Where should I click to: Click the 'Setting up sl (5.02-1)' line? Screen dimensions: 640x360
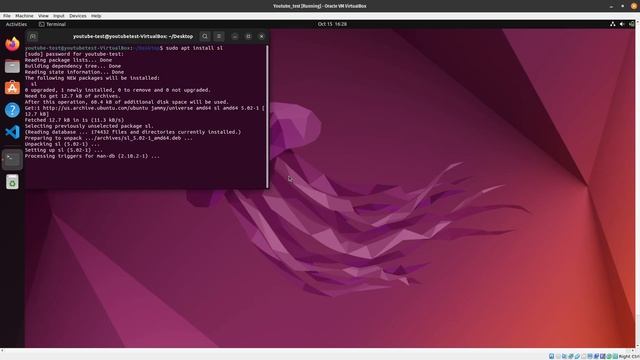click(x=64, y=150)
